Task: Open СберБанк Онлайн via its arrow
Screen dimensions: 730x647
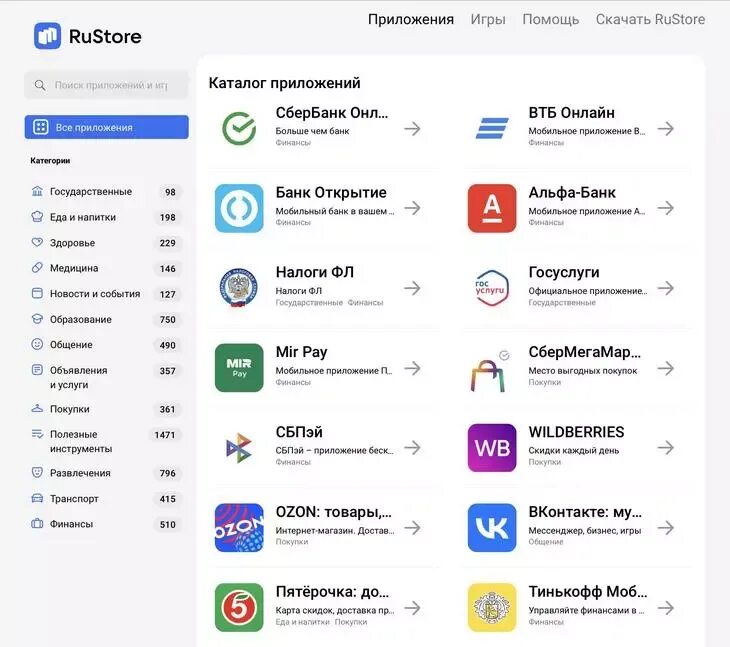Action: 412,128
